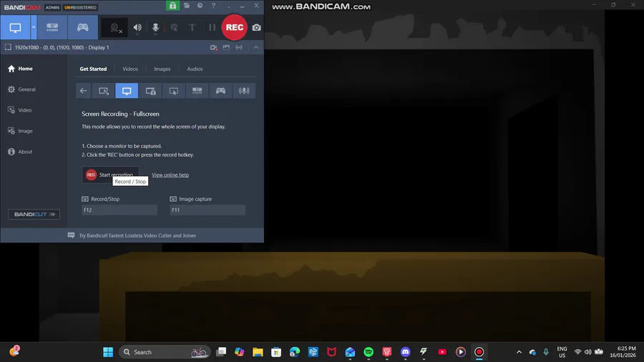The height and width of the screenshot is (362, 644).
Task: Click the large red REC button
Action: (x=235, y=27)
